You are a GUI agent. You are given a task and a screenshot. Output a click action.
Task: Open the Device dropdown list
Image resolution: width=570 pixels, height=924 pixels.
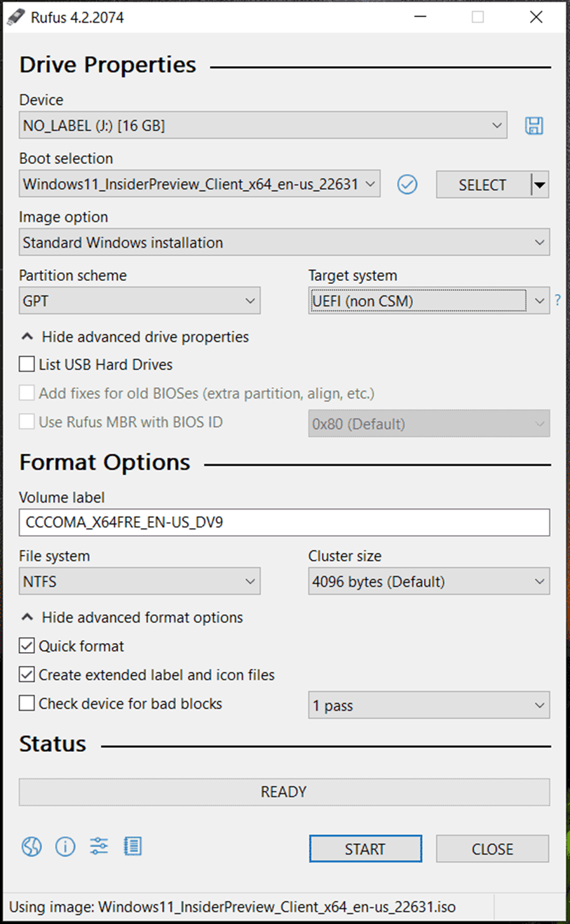263,125
